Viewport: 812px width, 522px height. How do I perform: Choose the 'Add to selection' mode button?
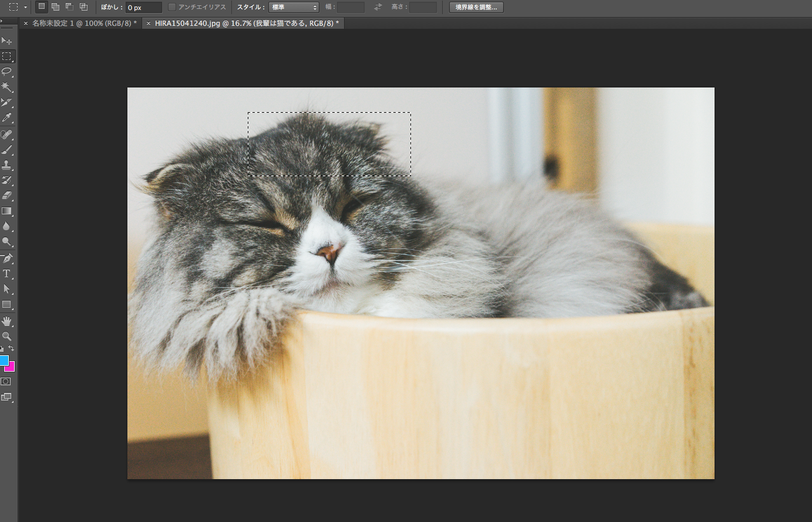click(x=55, y=7)
